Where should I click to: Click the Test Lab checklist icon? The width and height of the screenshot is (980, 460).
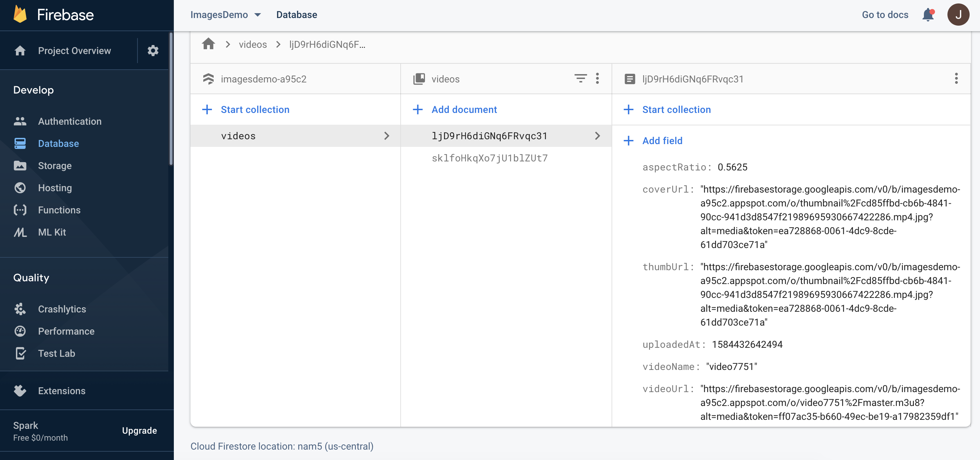[x=21, y=353]
